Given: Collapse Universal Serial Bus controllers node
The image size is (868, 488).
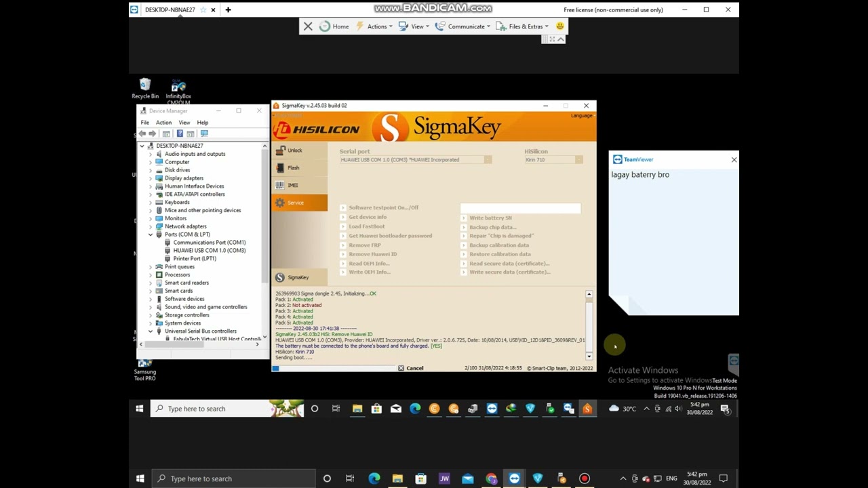Looking at the screenshot, I should point(151,331).
